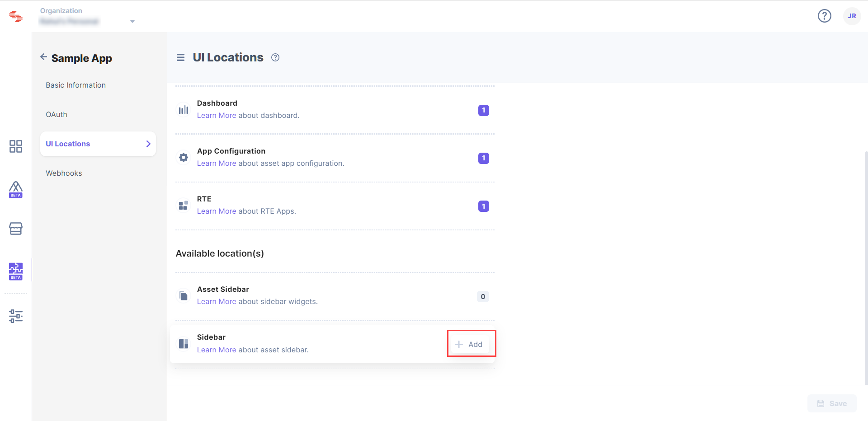Viewport: 868px width, 421px height.
Task: Click the App Configuration gear icon
Action: 184,158
